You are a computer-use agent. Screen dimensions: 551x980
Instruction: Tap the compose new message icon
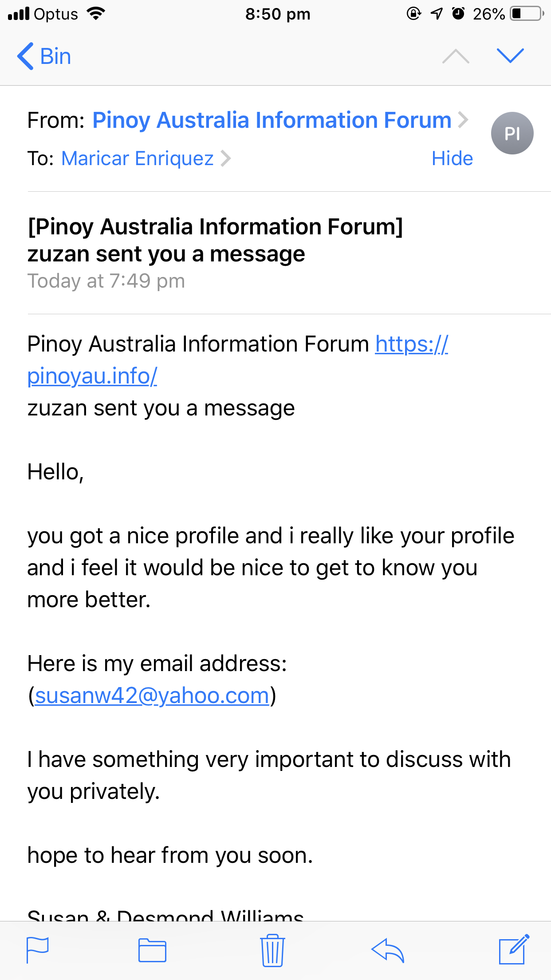pyautogui.click(x=514, y=949)
